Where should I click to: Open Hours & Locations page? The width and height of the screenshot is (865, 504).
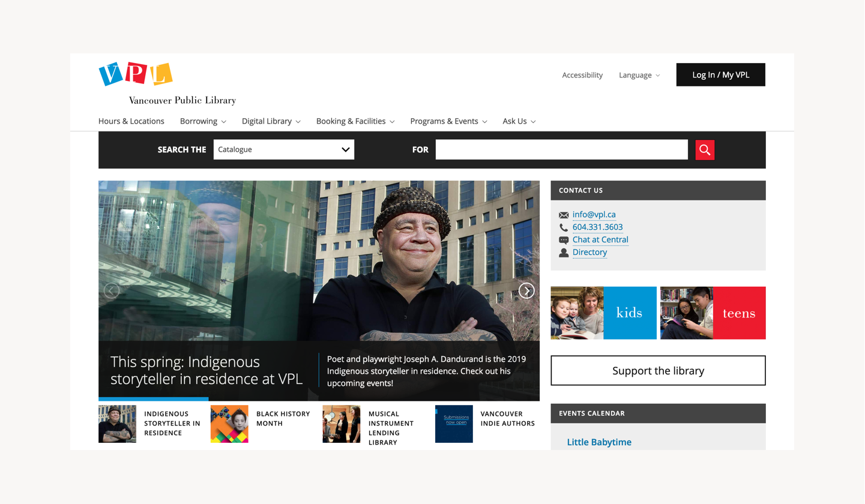pyautogui.click(x=131, y=121)
